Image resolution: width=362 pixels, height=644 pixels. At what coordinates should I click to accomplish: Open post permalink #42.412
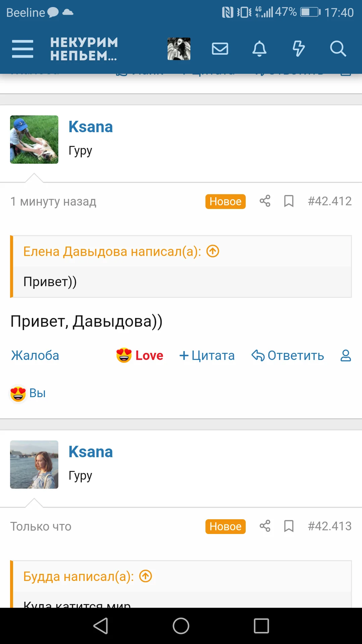(330, 201)
